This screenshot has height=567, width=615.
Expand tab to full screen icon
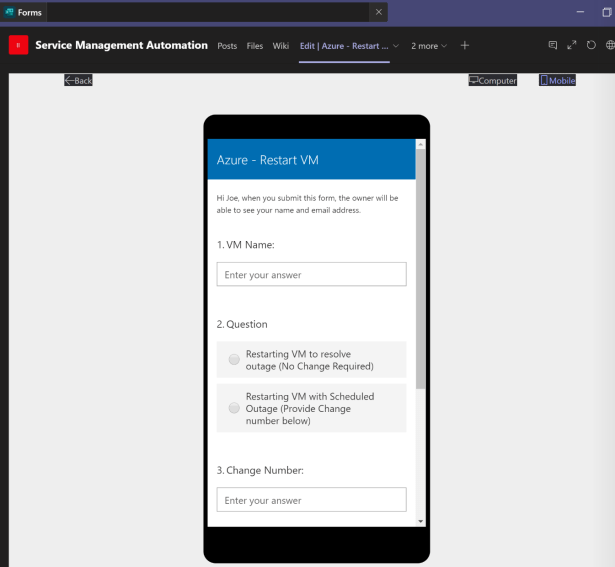[x=572, y=45]
